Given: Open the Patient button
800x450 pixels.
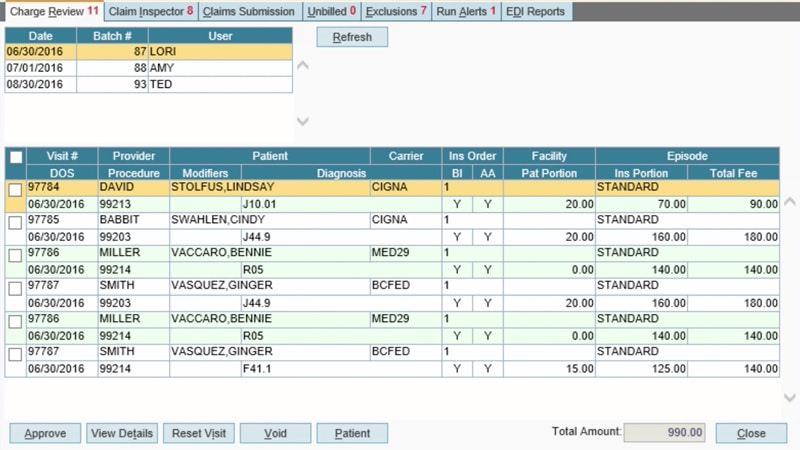Looking at the screenshot, I should click(352, 433).
